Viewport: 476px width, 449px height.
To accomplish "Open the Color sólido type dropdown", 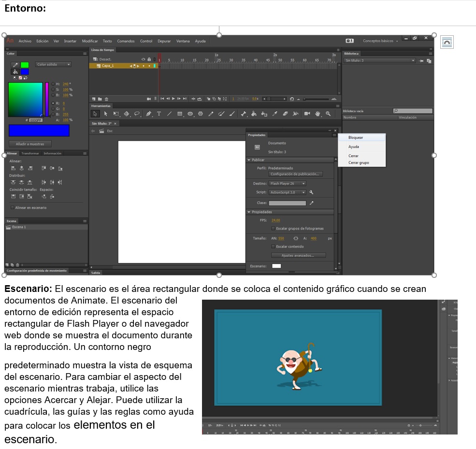I will coord(54,64).
